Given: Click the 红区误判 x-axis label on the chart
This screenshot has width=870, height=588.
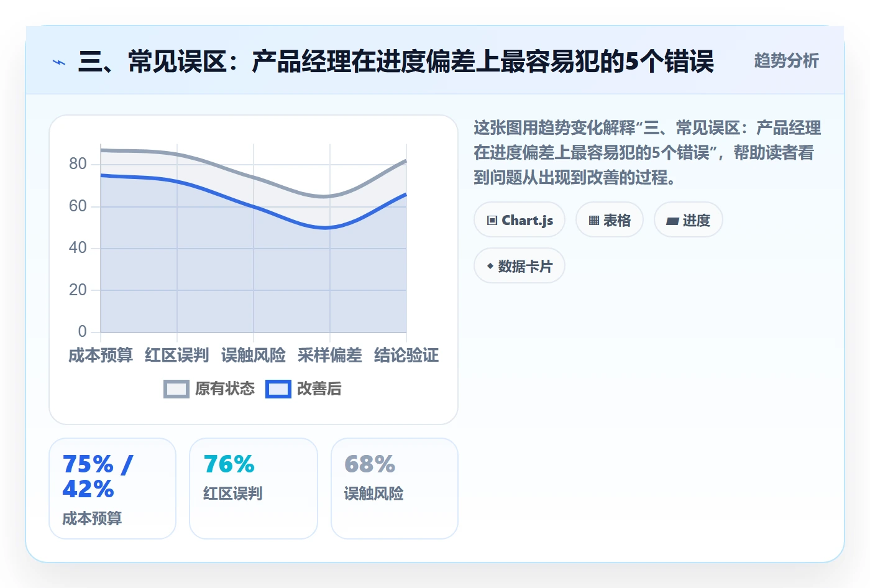Looking at the screenshot, I should click(x=177, y=355).
